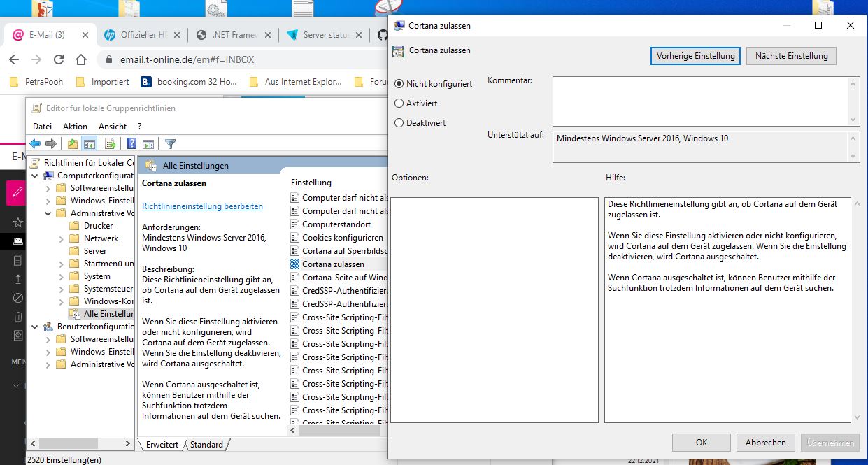Select the Nicht konfiguriert radio button
Image resolution: width=868 pixels, height=465 pixels.
399,83
